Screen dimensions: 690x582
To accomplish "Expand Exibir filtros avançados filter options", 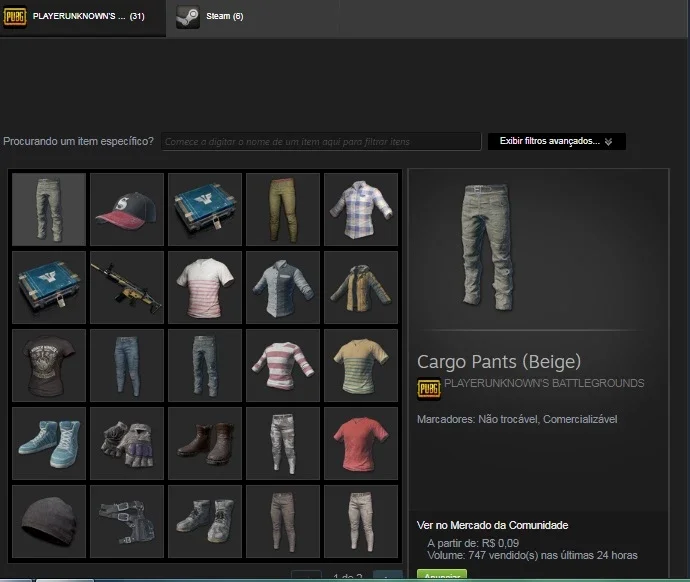I will pyautogui.click(x=556, y=141).
